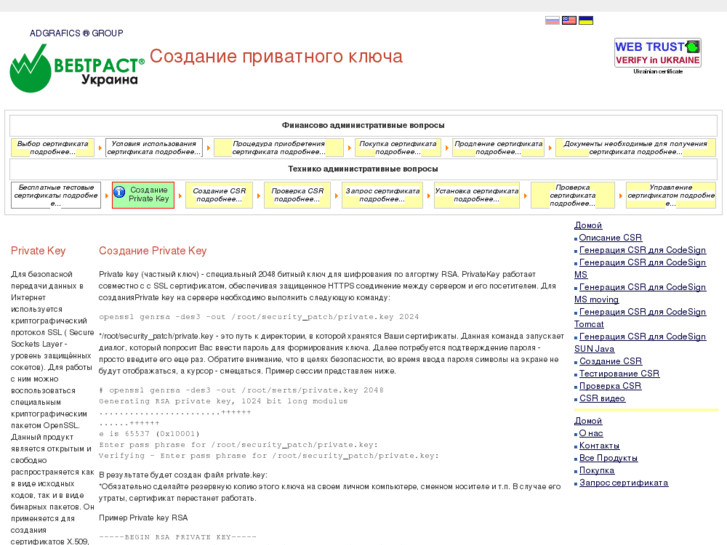
Task: Click the Технико административные вопросы header
Action: click(x=363, y=169)
